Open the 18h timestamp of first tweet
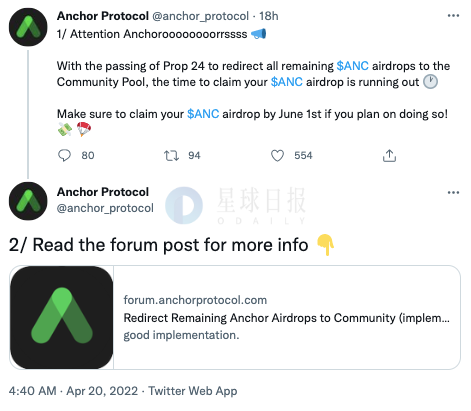The width and height of the screenshot is (471, 411). tap(269, 16)
